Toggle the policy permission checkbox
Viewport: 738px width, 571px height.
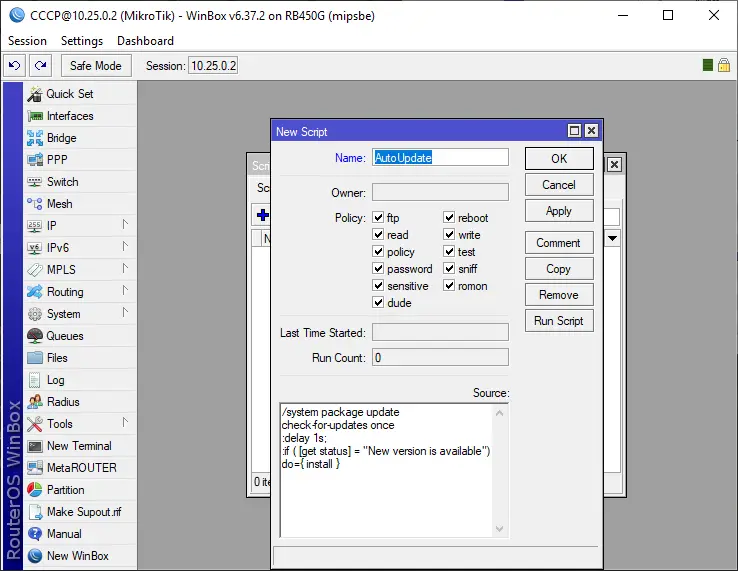coord(378,251)
